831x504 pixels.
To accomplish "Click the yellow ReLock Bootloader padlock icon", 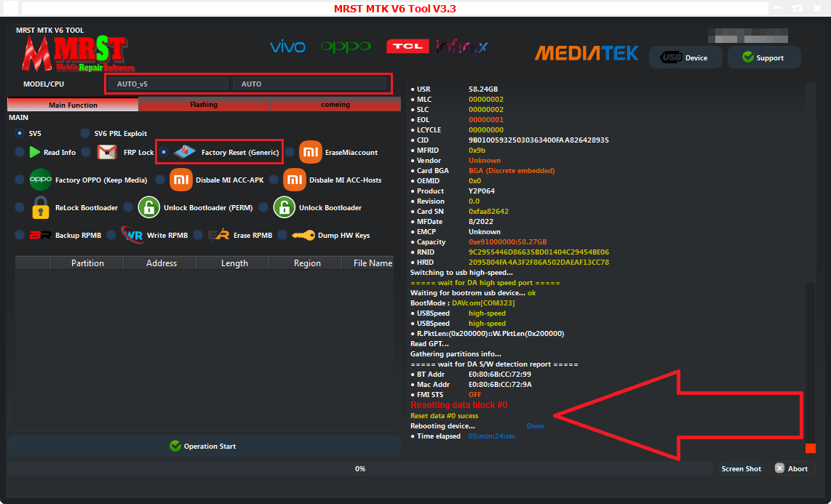I will (x=41, y=207).
